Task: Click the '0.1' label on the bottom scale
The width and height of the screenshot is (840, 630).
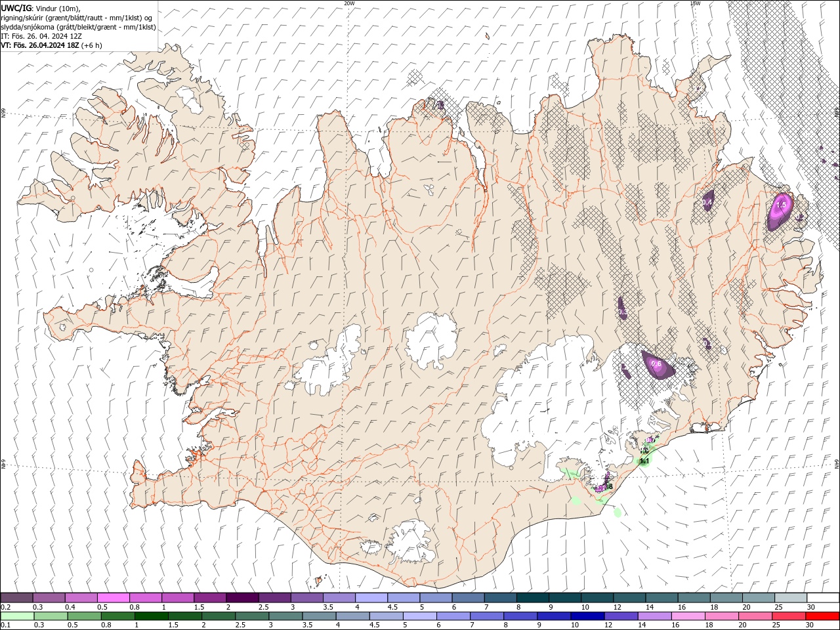Action: (x=5, y=625)
